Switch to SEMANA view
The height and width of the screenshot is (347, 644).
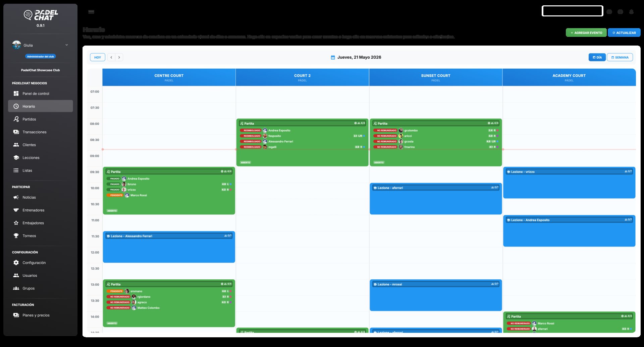point(620,57)
